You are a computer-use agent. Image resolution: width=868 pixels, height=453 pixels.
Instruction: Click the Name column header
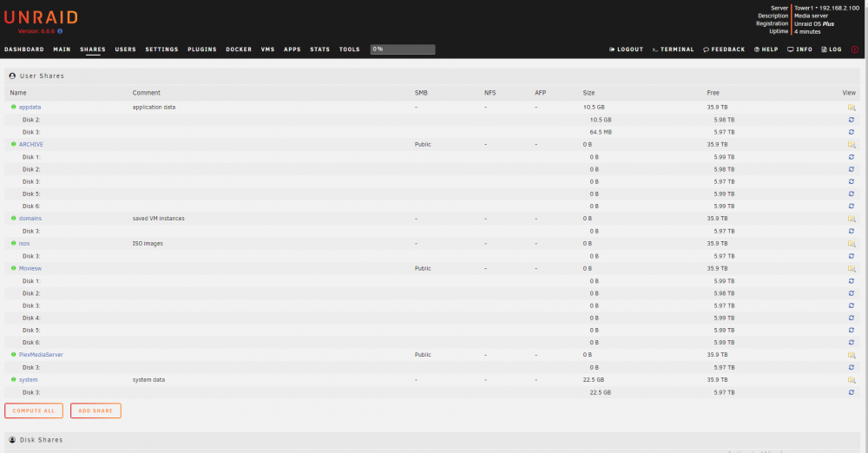(x=18, y=93)
